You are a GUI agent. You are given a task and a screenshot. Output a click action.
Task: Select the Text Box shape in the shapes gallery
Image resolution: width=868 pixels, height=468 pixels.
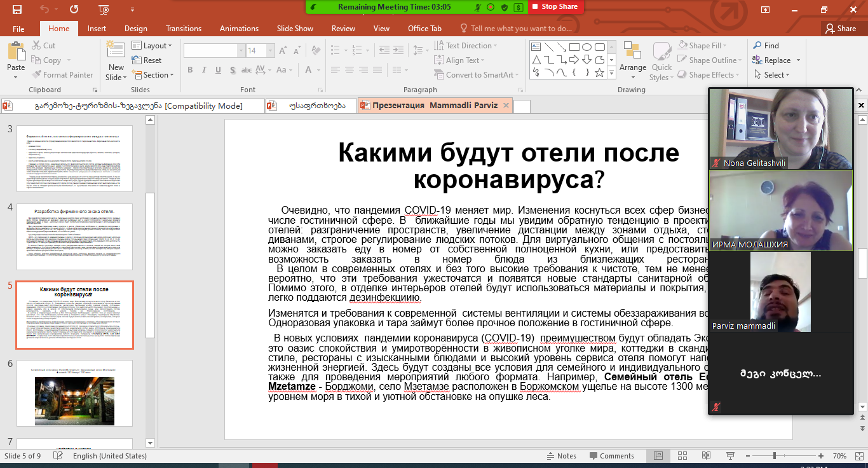point(536,47)
